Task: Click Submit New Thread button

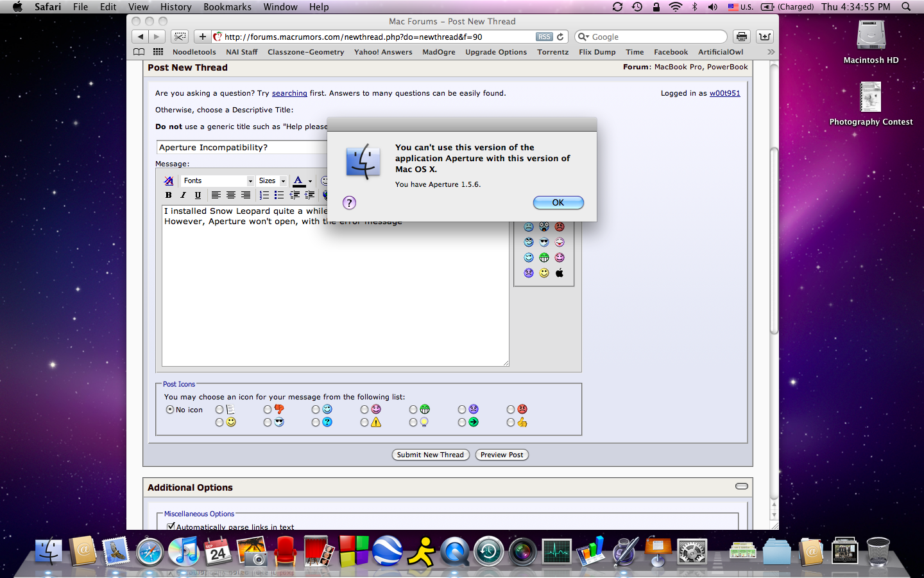Action: (x=431, y=455)
